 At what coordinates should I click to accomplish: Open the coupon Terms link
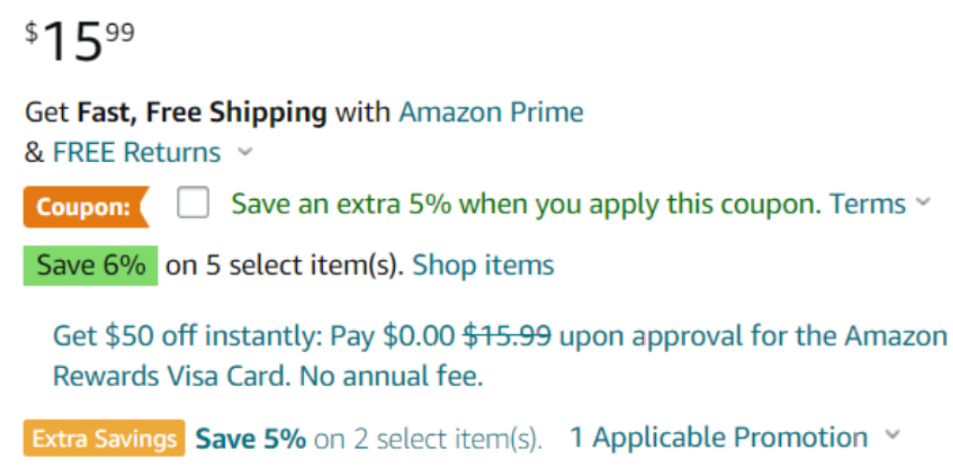[867, 204]
